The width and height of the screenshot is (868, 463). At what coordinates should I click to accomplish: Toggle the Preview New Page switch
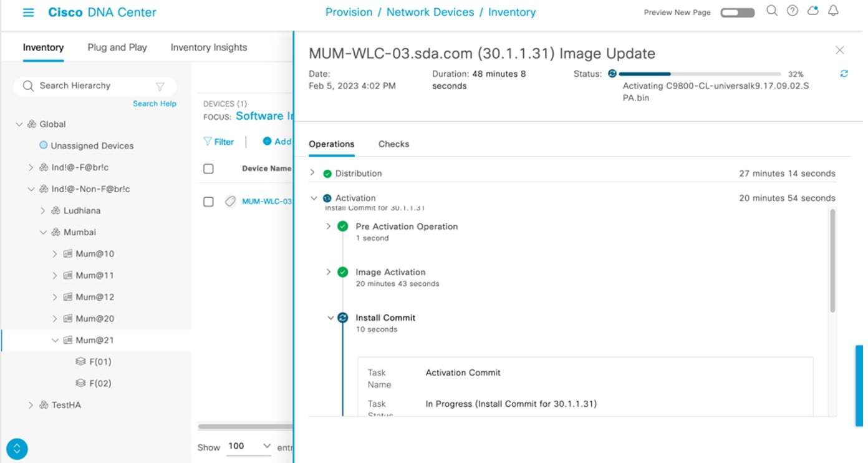click(738, 12)
